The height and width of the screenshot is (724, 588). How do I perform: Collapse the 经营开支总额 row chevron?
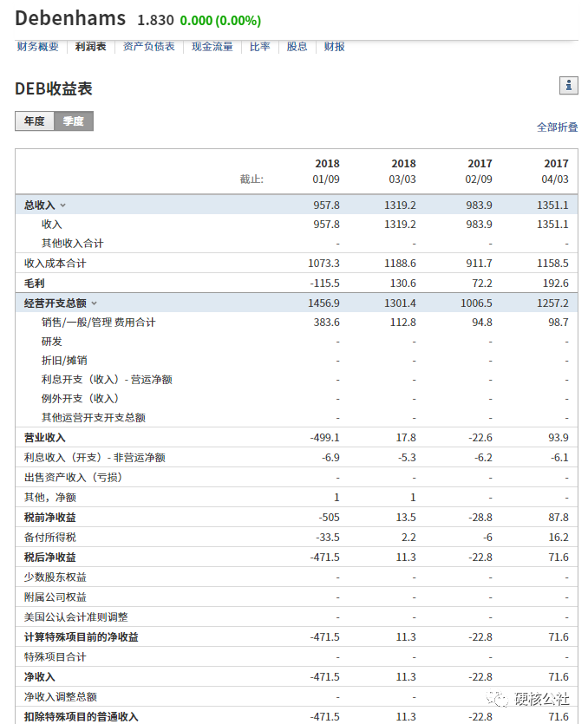point(95,303)
